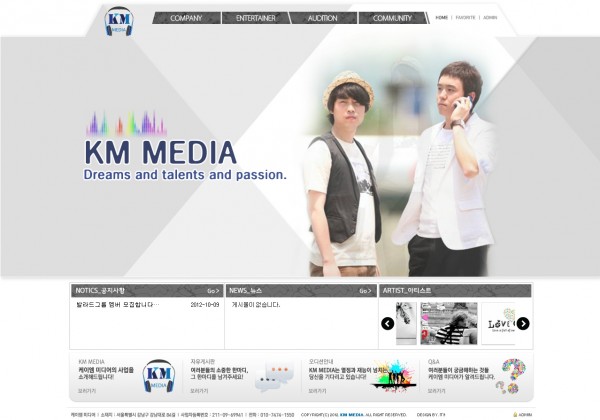
Task: Click Go> next to the NOTICS heading
Action: 213,291
